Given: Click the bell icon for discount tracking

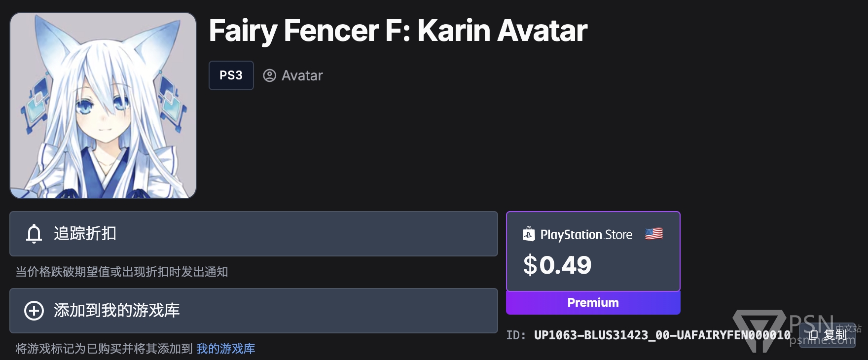Looking at the screenshot, I should tap(34, 234).
